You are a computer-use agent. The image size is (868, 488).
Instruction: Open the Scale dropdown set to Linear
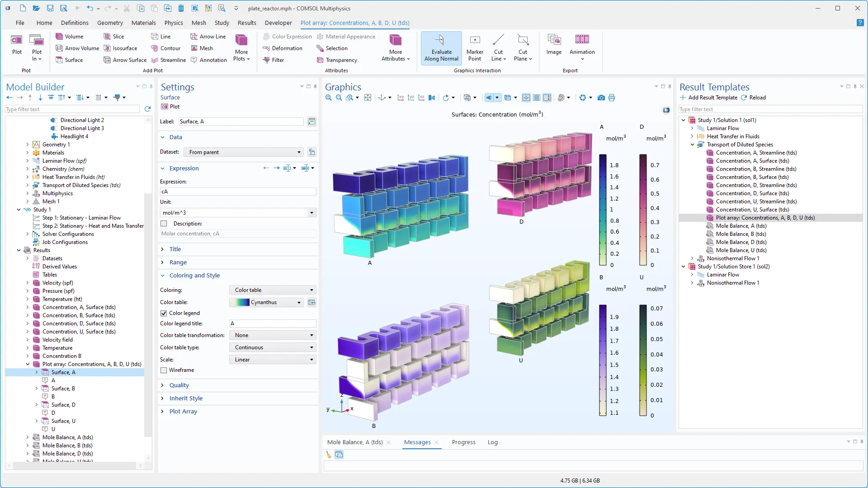(273, 360)
